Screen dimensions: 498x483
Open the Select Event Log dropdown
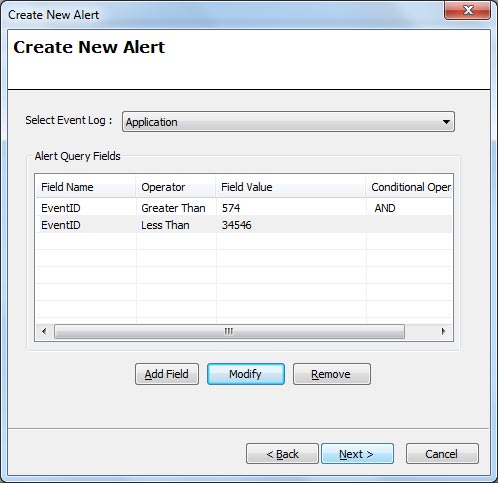pyautogui.click(x=288, y=122)
